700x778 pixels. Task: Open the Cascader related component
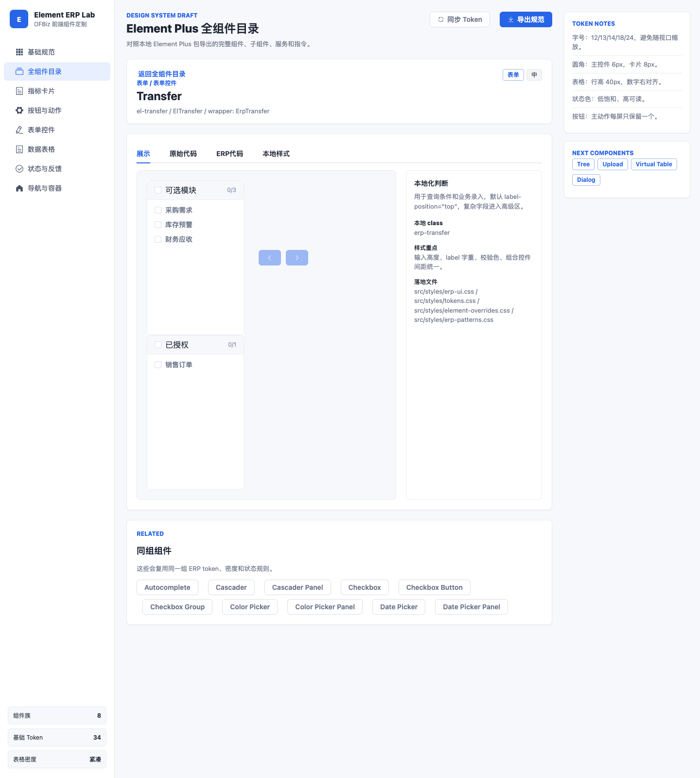click(x=231, y=587)
